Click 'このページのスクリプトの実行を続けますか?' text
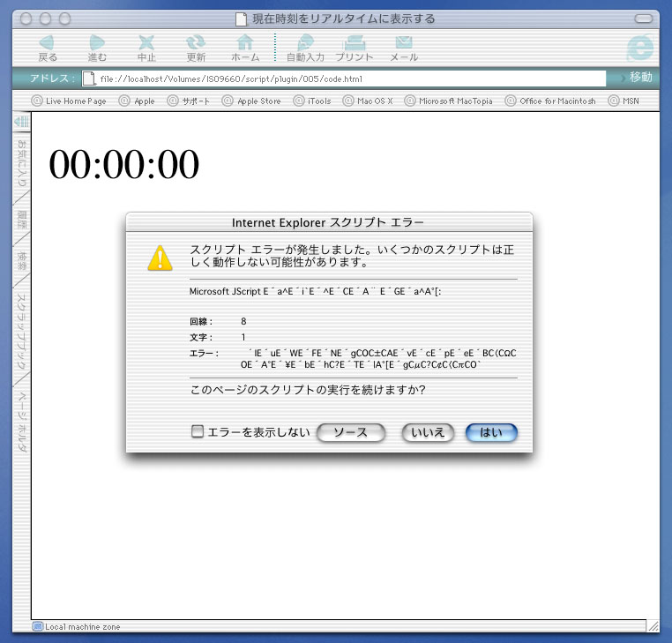 308,390
